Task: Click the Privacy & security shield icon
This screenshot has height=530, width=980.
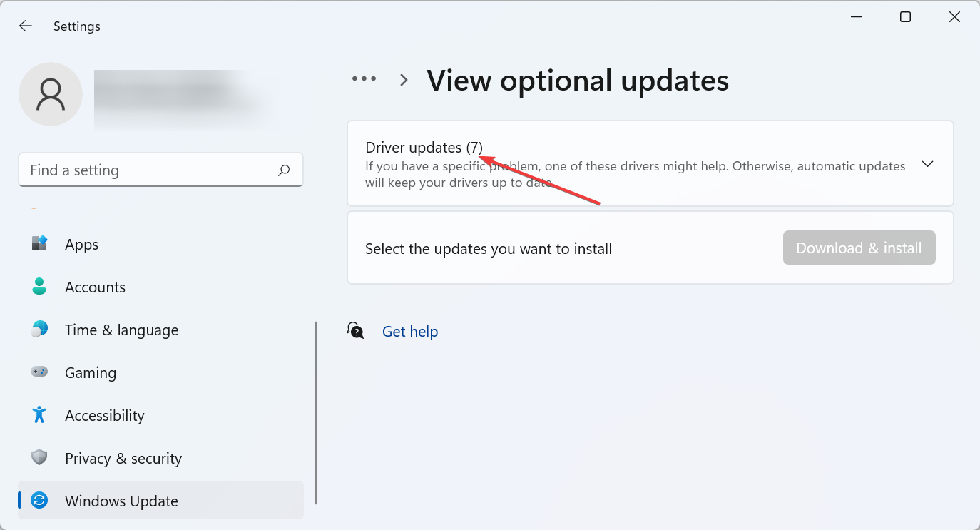Action: pos(39,458)
